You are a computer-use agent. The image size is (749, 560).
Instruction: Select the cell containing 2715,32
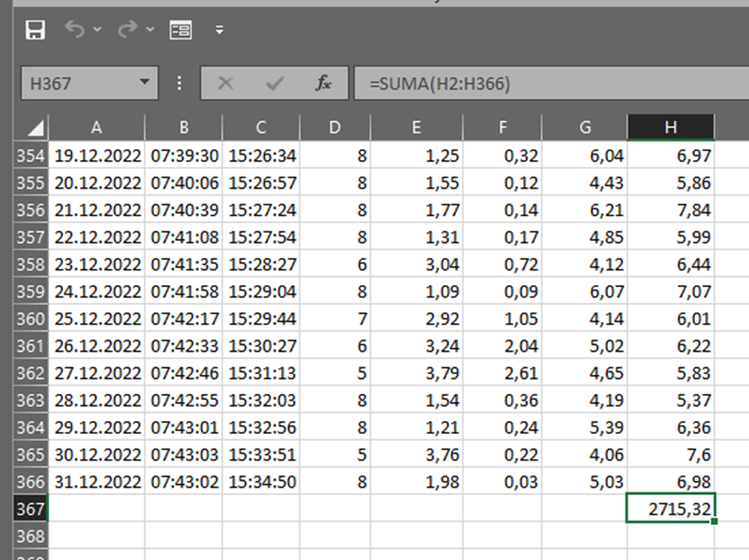click(x=671, y=509)
